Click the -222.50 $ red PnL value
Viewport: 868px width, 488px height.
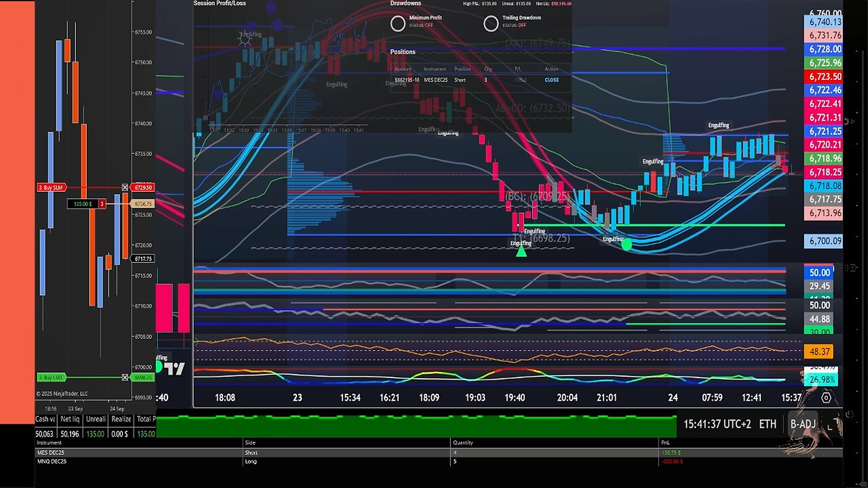click(x=671, y=462)
